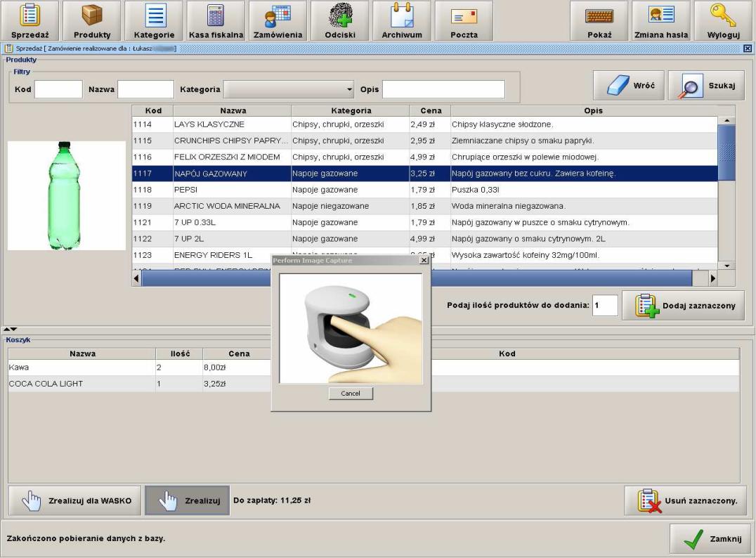
Task: Sort products by Kod column header
Action: point(153,110)
